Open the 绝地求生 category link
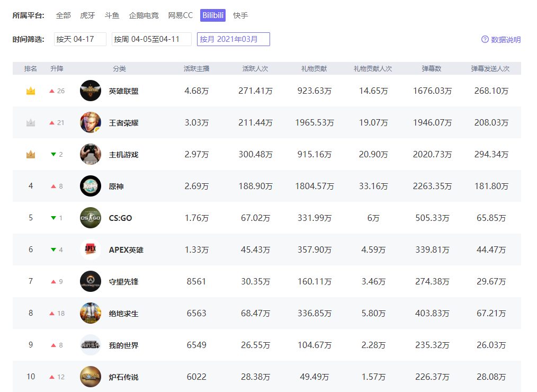Image resolution: width=537 pixels, height=392 pixels. (123, 314)
